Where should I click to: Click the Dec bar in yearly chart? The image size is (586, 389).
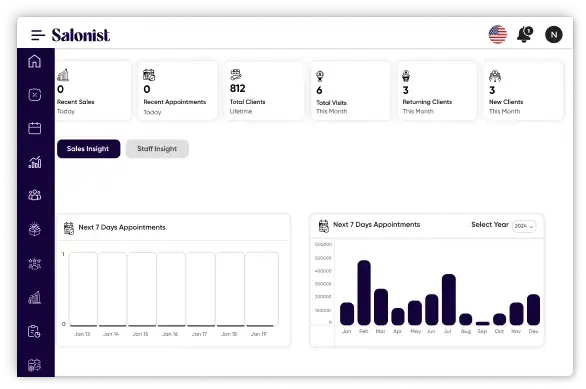[533, 309]
